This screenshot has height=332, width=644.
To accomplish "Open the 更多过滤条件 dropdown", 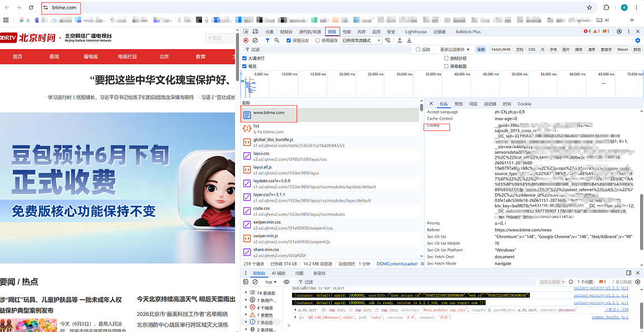I will (x=455, y=49).
